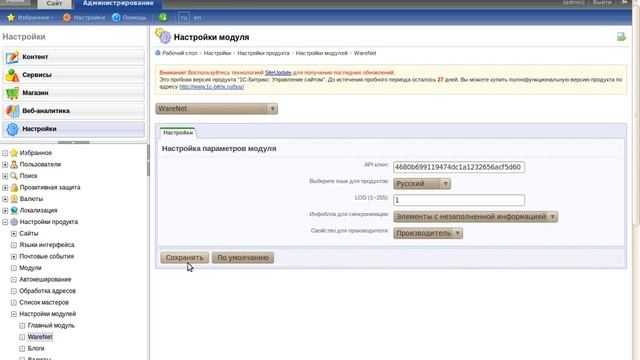640x360 pixels.
Task: Expand the Проактивная защита tree node
Action: pos(5,188)
